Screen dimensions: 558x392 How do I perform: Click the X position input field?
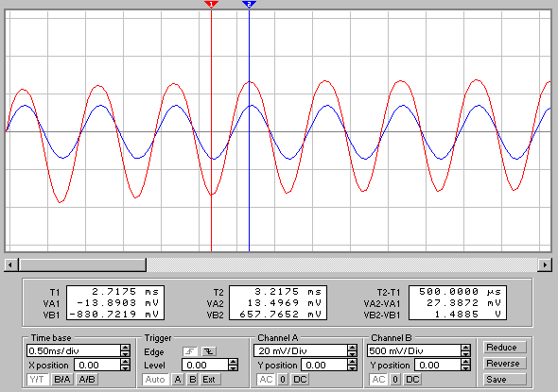97,365
